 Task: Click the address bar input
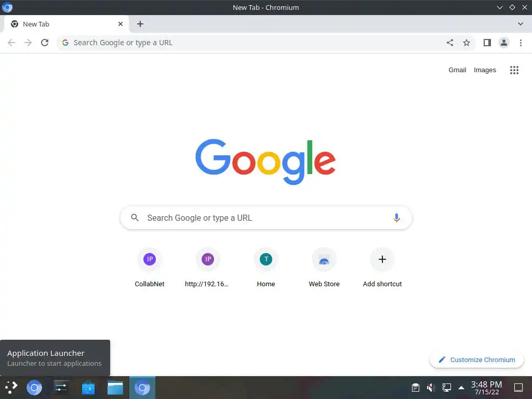pyautogui.click(x=258, y=43)
